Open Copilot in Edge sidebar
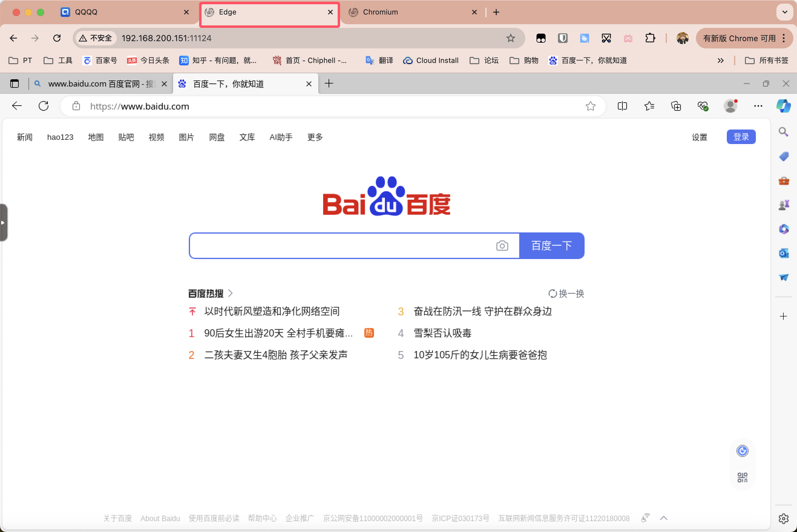The width and height of the screenshot is (797, 532). (783, 106)
